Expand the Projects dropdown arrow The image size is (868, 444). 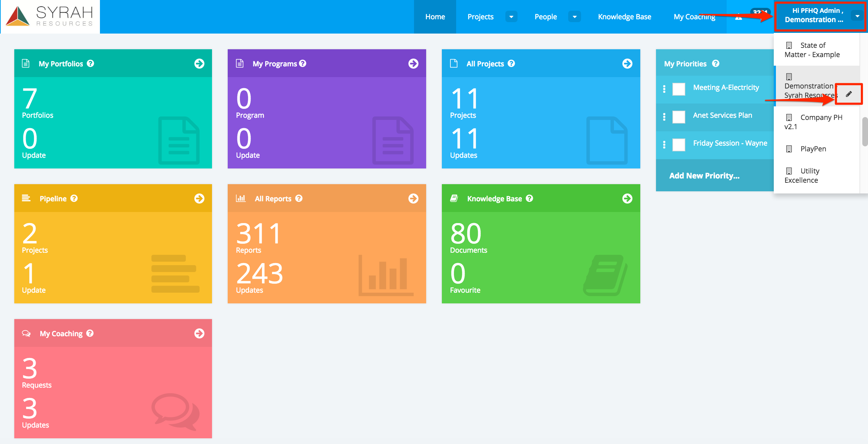(x=511, y=17)
